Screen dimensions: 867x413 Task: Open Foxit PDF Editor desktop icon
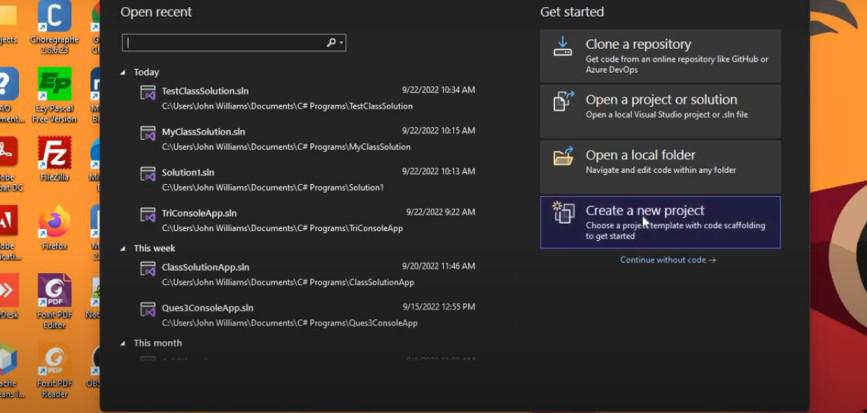tap(54, 301)
